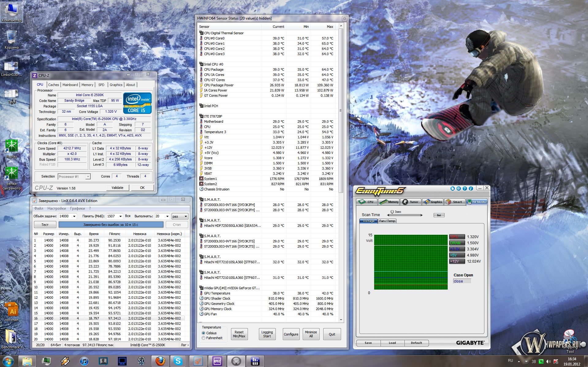Viewport: 588px width, 367px height.
Task: Click the Reset Min/Max button
Action: tap(239, 334)
